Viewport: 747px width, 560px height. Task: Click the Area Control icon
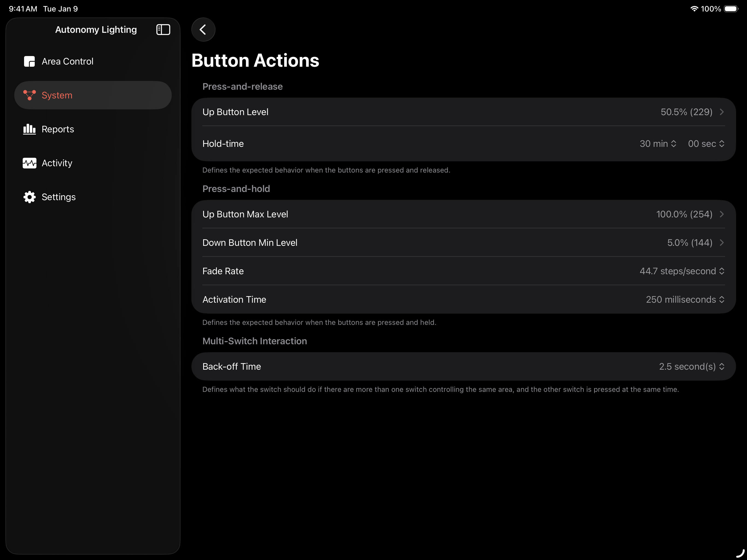click(x=29, y=62)
